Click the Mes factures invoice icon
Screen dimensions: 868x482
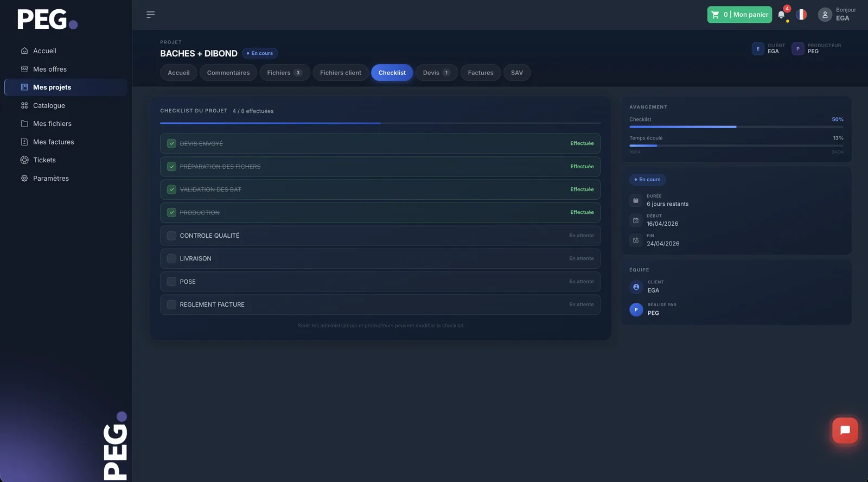click(x=24, y=142)
